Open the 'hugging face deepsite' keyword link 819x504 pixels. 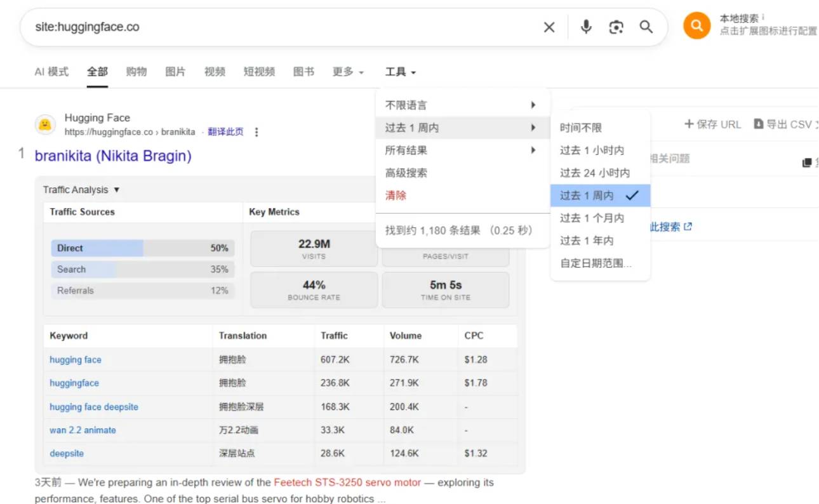coord(94,407)
